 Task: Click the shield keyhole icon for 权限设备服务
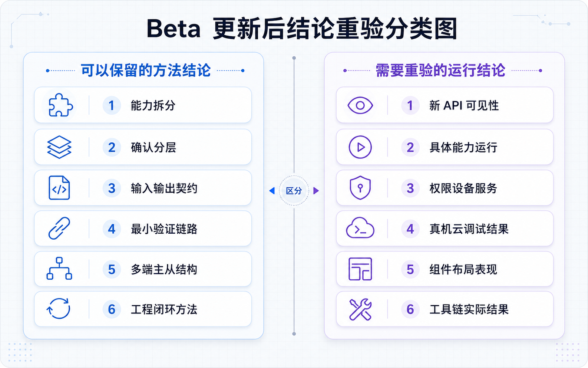360,188
